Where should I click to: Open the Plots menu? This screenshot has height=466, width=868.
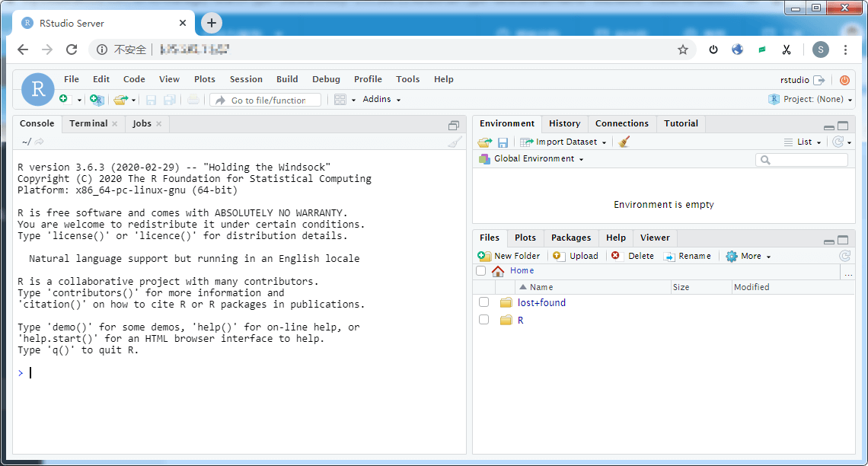coord(204,79)
